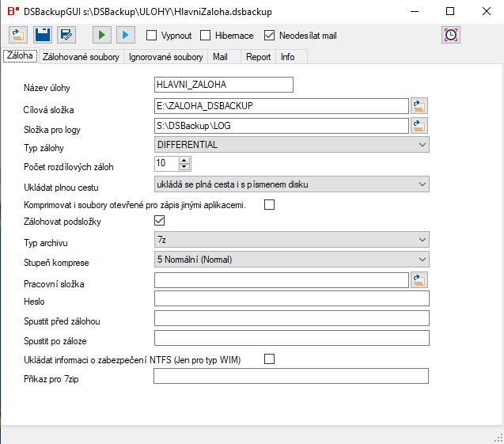Image resolution: width=504 pixels, height=444 pixels.
Task: Minimize the DSBackupGUI window
Action: pos(415,11)
